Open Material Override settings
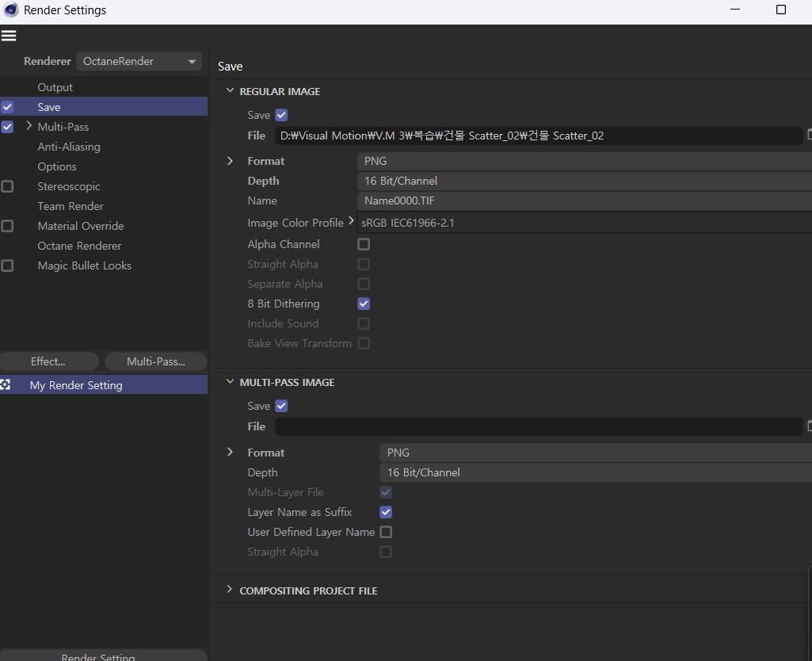The image size is (812, 661). (81, 226)
